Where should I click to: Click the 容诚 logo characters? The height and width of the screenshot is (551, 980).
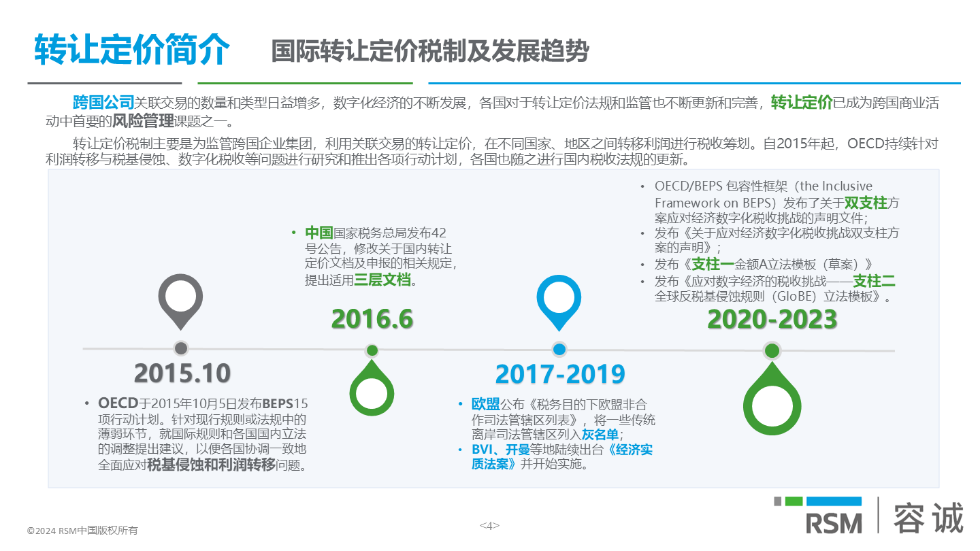coord(929,518)
